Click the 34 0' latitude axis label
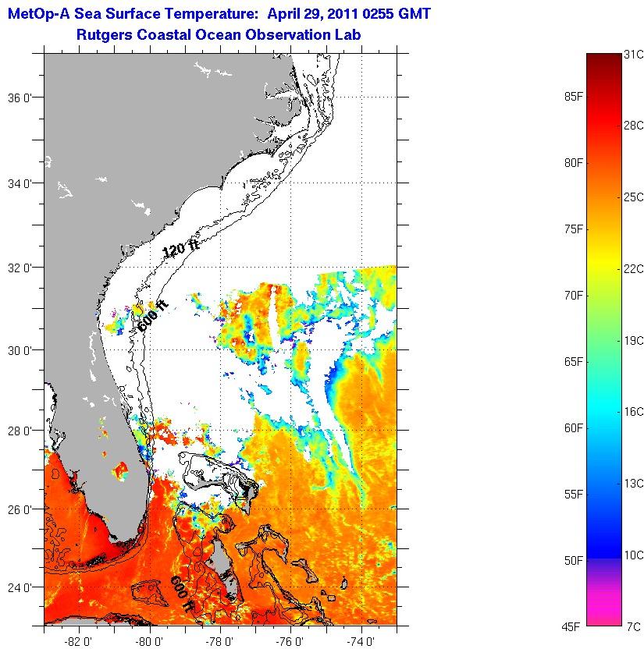The width and height of the screenshot is (644, 649). 20,183
